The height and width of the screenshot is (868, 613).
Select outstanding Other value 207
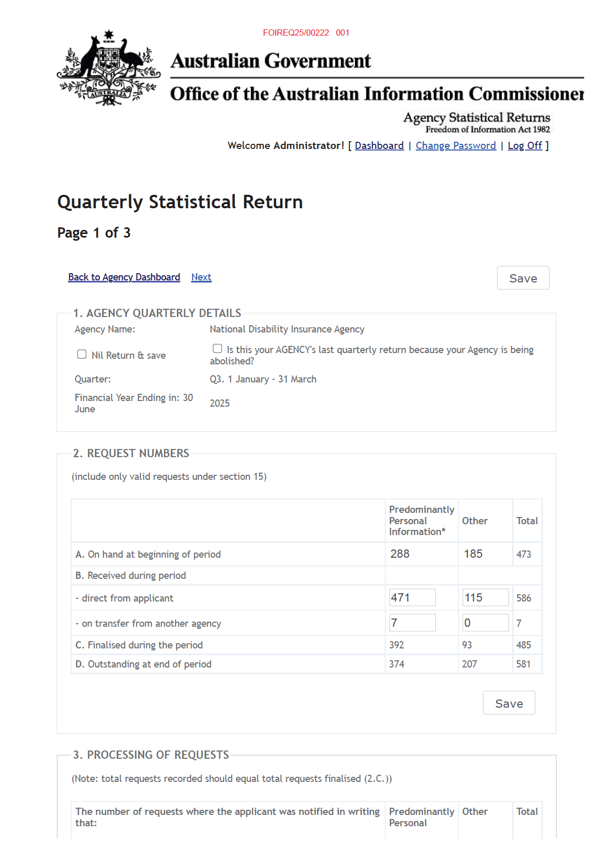click(x=469, y=664)
